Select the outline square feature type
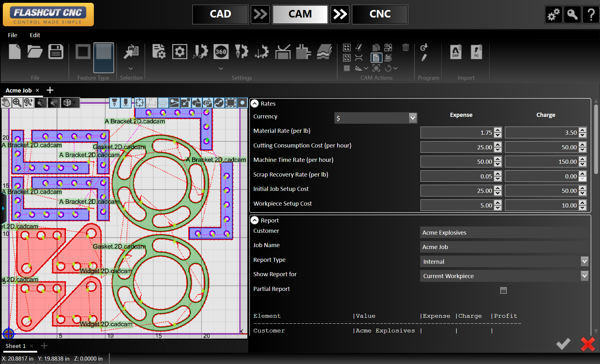Viewport: 600px width, 364px height. 83,52
